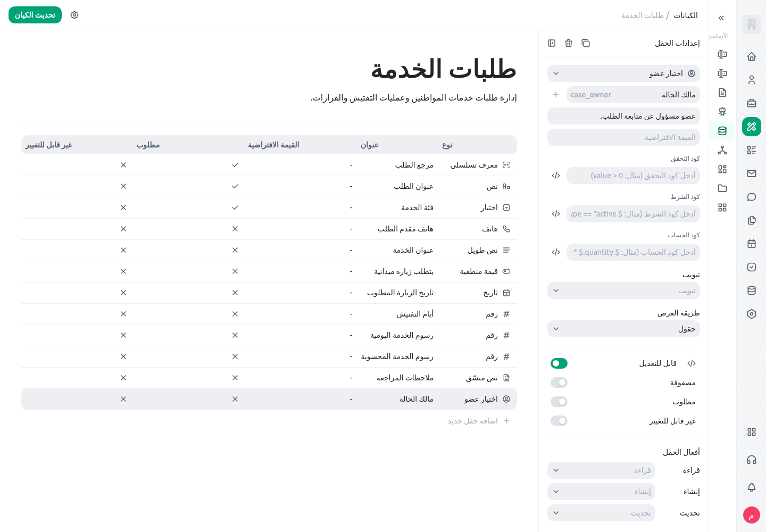Open the إنشاء action dropdown
The image size is (766, 532).
[601, 492]
